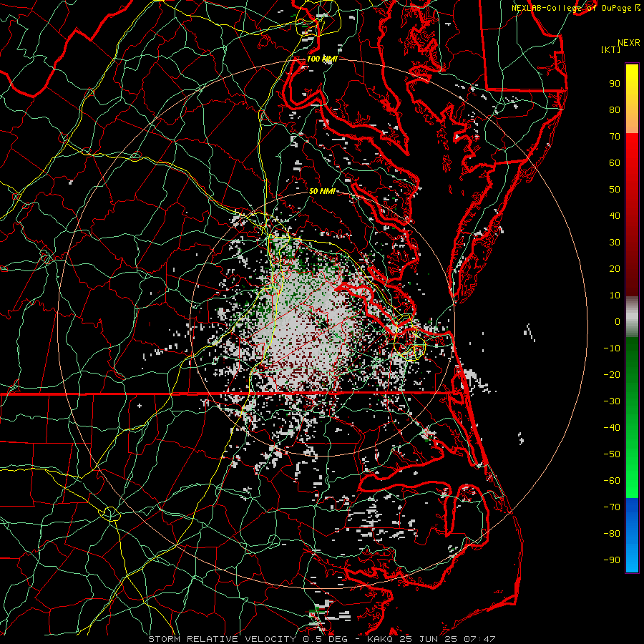Click the -70 value on the velocity scale

coord(612,507)
